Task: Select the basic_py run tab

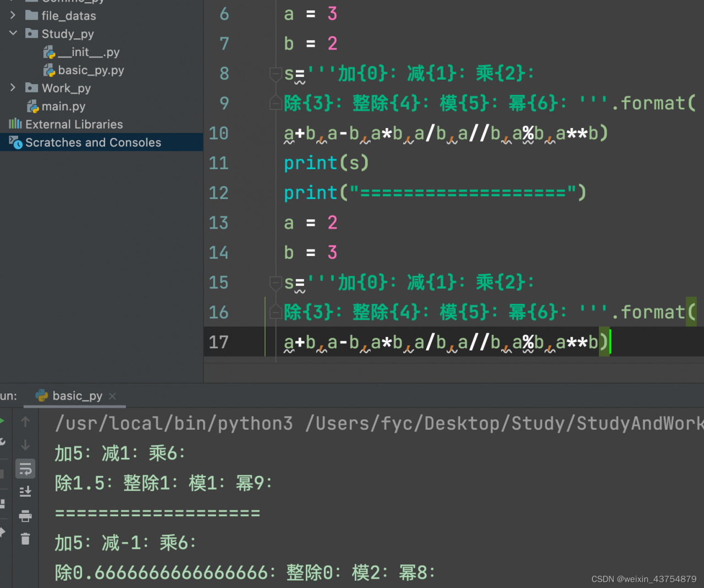Action: (x=75, y=396)
